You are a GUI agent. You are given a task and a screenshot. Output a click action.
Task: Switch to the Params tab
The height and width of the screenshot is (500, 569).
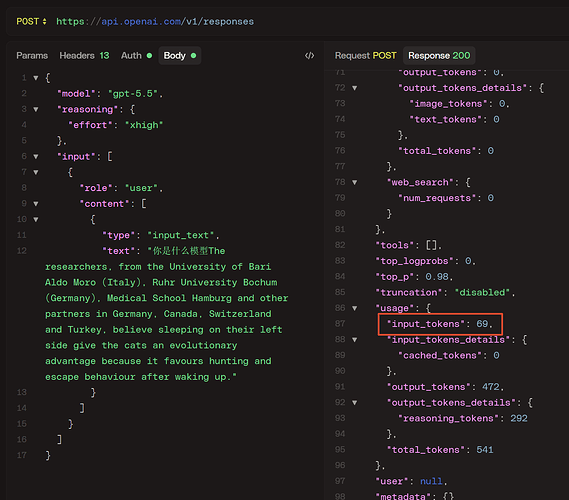point(32,56)
